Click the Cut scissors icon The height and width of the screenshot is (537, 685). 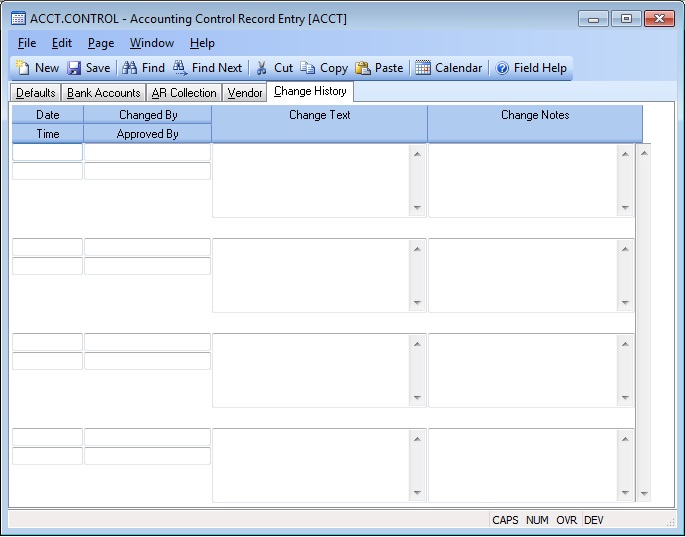[x=262, y=68]
